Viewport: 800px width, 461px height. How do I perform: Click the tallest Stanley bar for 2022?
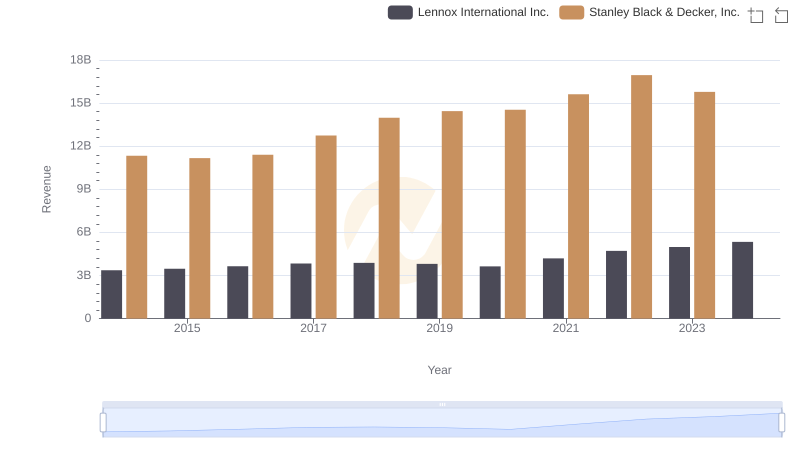click(x=641, y=197)
